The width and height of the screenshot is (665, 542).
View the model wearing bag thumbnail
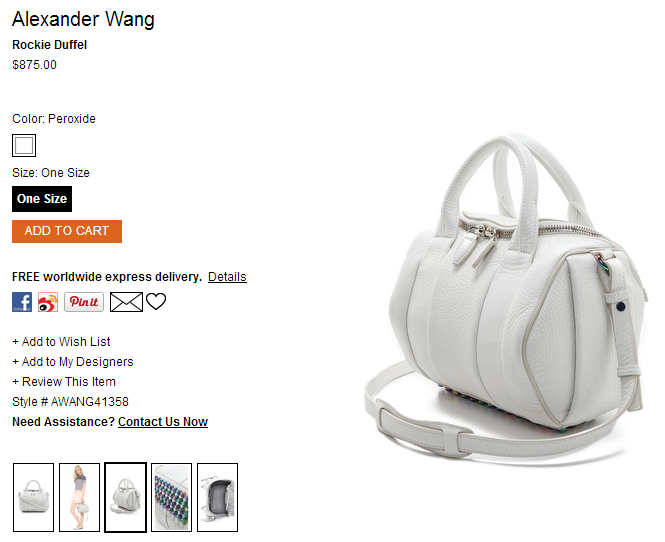(x=79, y=497)
